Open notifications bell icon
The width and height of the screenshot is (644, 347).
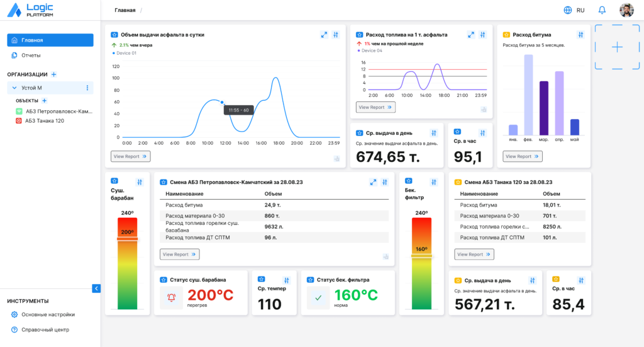(602, 10)
